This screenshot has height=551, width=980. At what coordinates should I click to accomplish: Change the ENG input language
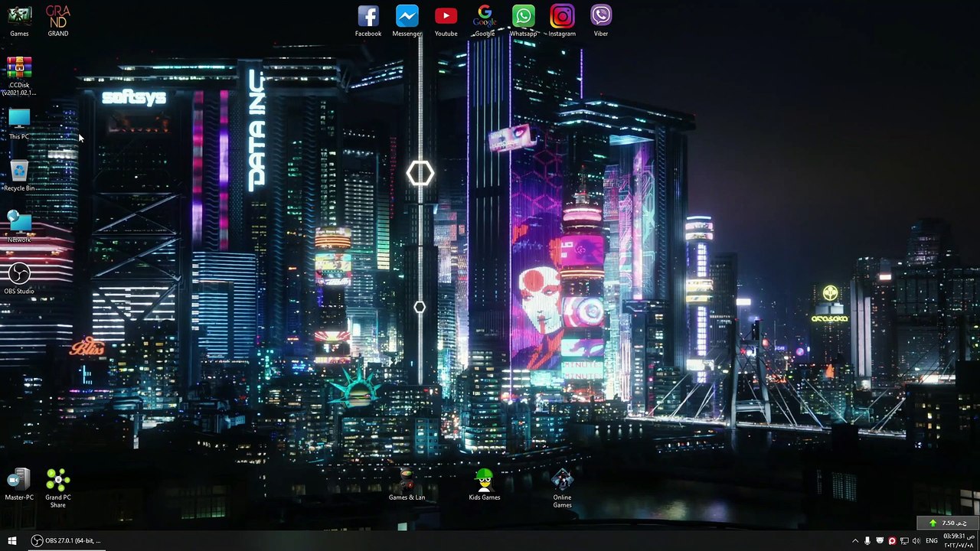point(932,541)
